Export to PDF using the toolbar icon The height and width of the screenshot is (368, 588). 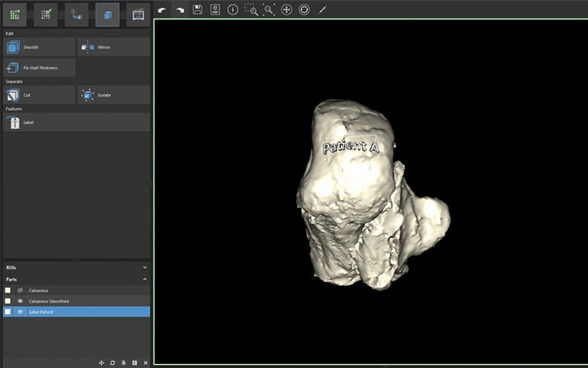click(x=215, y=9)
